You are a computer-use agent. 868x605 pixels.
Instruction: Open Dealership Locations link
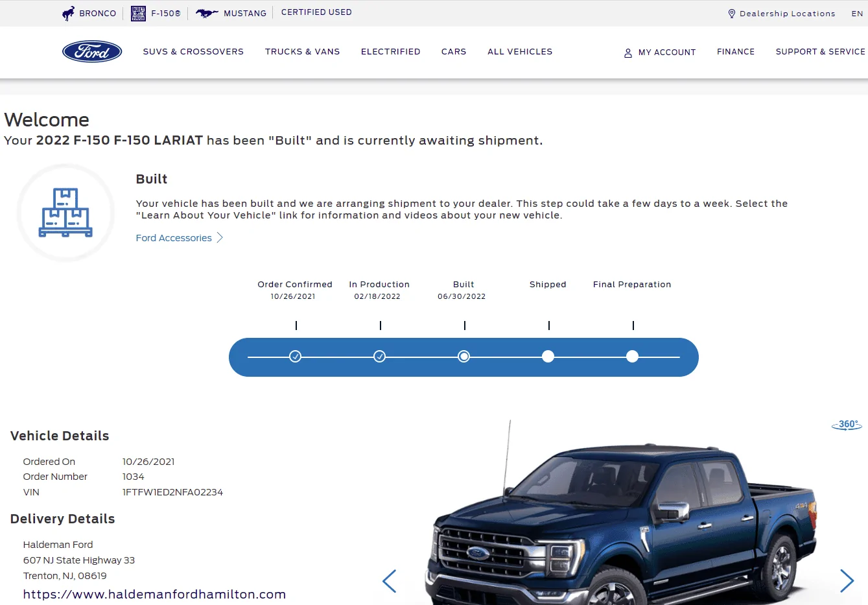coord(788,14)
